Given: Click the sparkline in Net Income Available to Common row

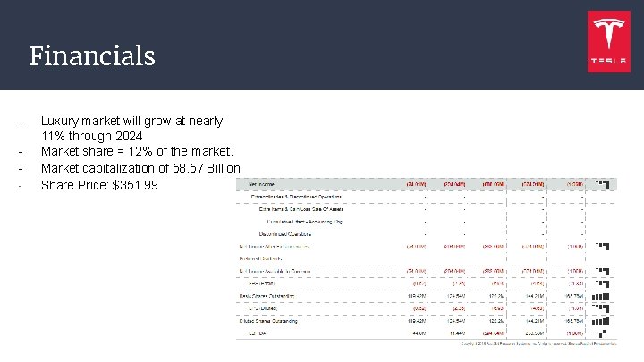Looking at the screenshot, I should (x=602, y=271).
